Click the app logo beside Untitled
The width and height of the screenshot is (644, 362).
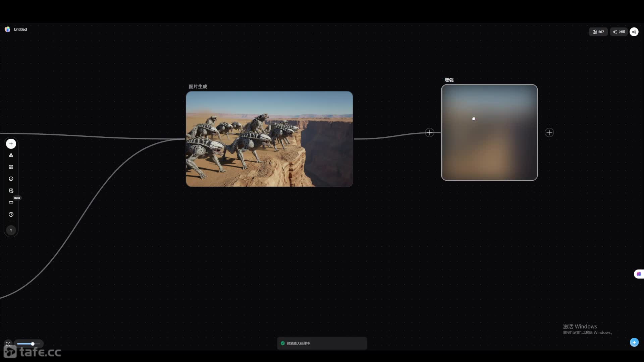(x=7, y=29)
